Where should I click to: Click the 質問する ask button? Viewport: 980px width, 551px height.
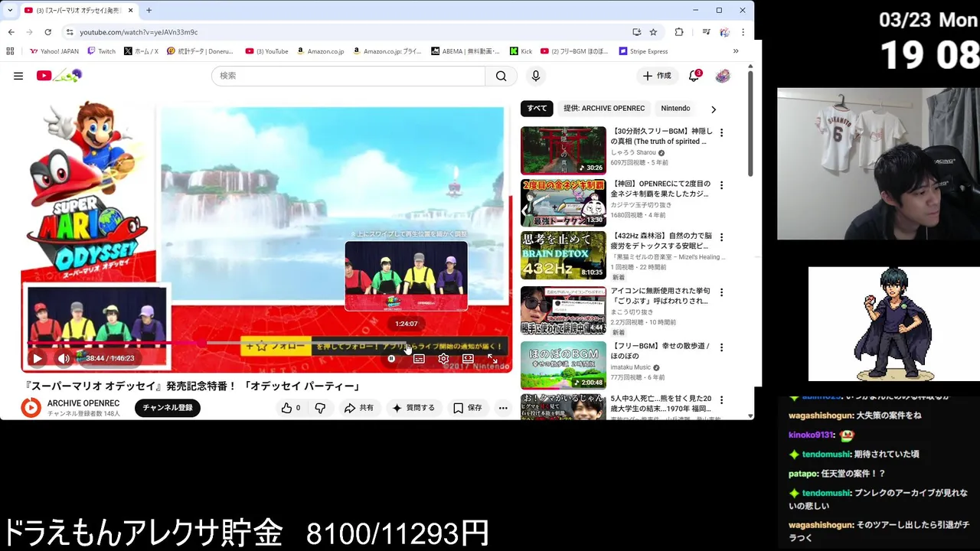[413, 408]
